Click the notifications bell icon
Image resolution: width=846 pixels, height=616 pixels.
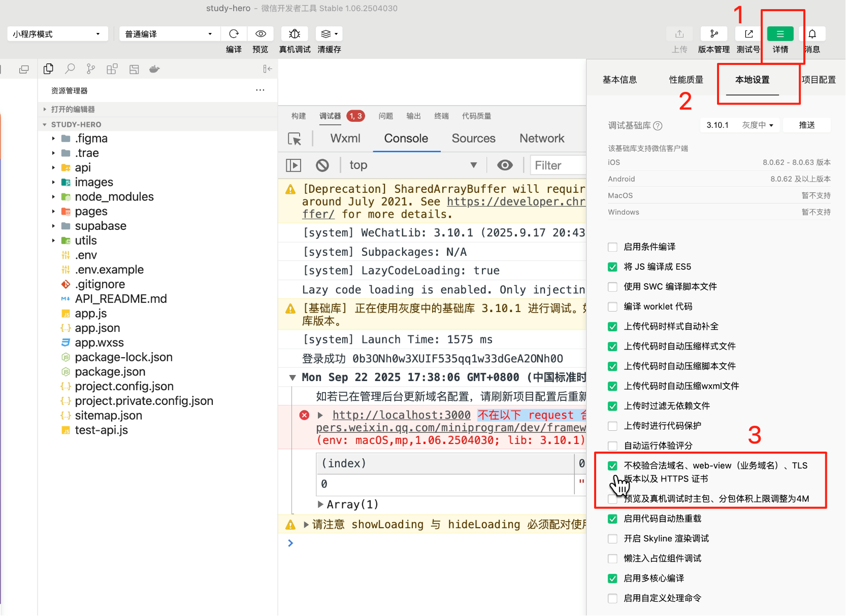[812, 34]
